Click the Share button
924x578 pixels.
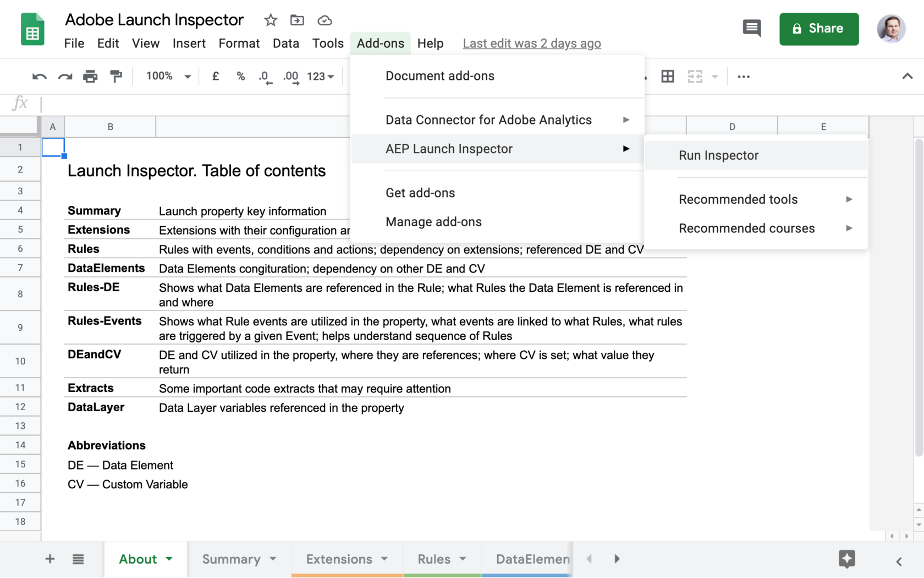click(x=819, y=29)
